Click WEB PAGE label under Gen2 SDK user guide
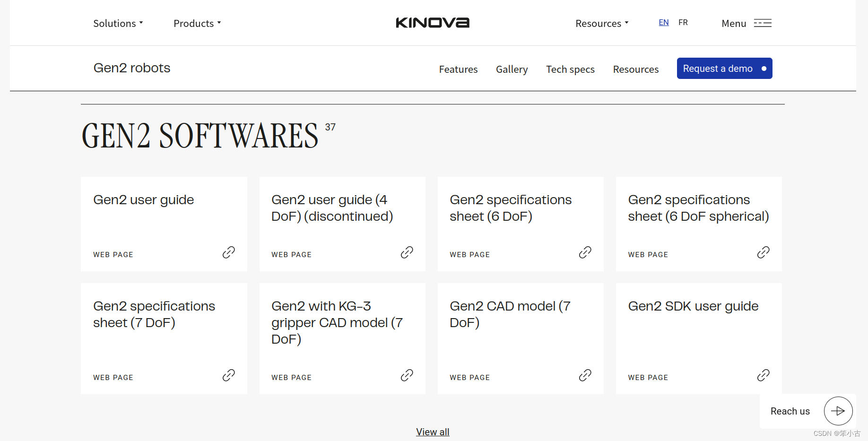The width and height of the screenshot is (868, 441). tap(648, 378)
